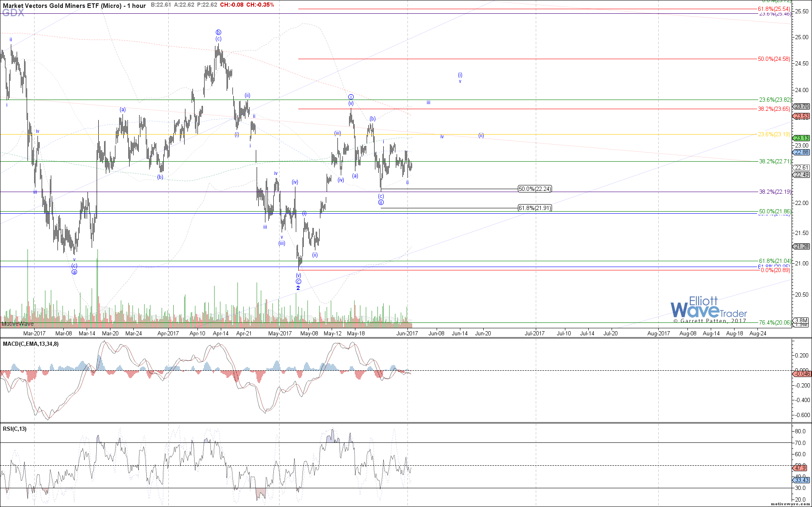Screen dimensions: 812x507
Task: Click the May-18 date on the time axis
Action: [x=356, y=333]
